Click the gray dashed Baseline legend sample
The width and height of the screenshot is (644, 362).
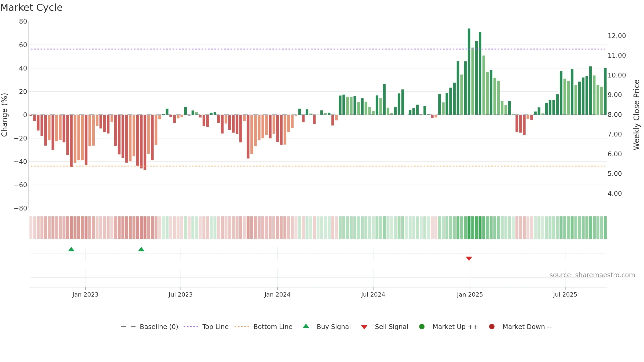point(128,327)
